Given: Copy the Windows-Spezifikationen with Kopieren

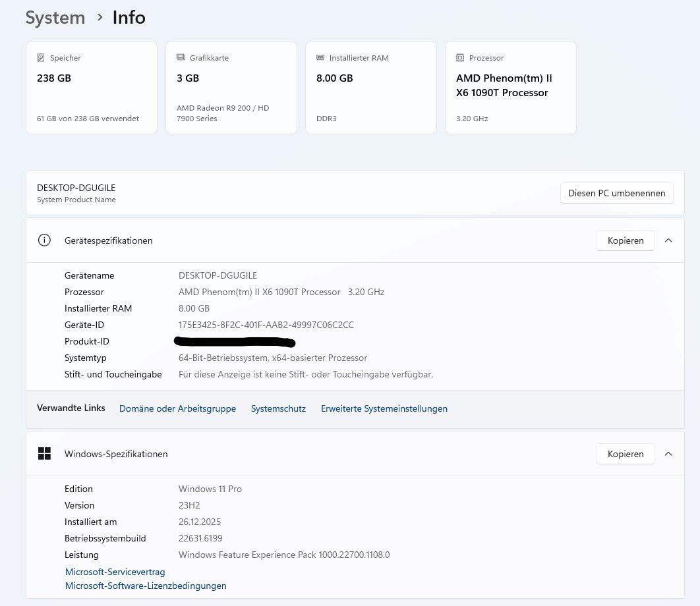Looking at the screenshot, I should click(626, 454).
